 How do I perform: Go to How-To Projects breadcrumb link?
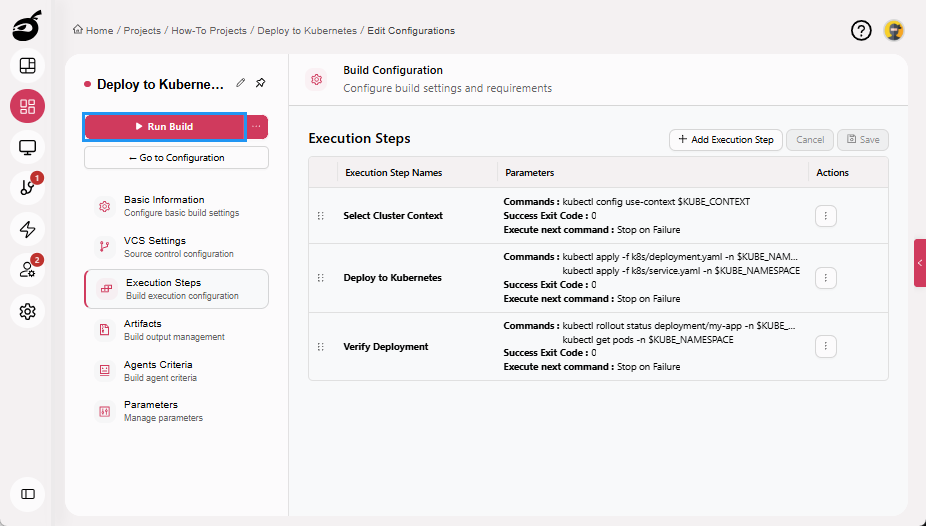tap(209, 31)
